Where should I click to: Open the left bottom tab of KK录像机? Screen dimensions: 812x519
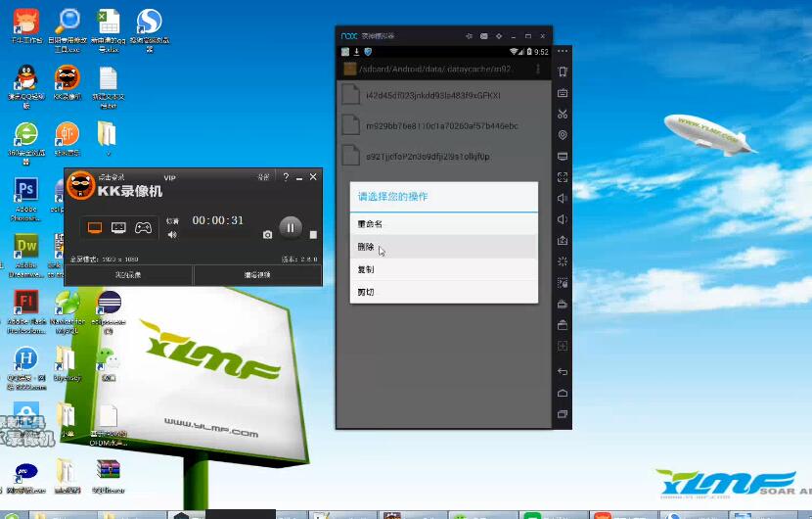(x=128, y=275)
